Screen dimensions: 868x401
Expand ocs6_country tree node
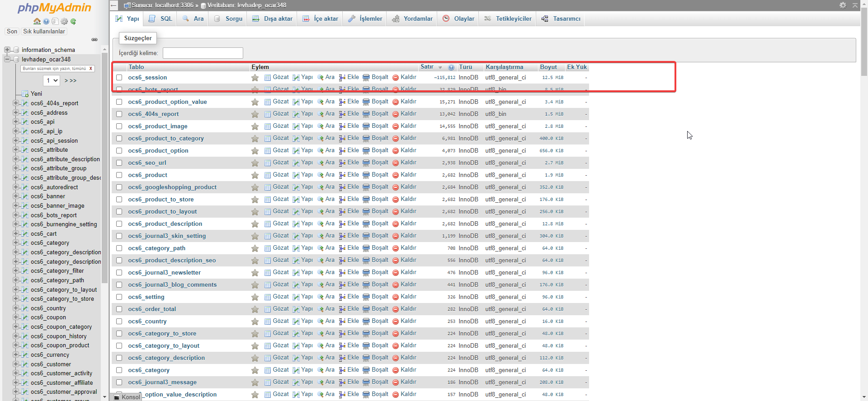[16, 308]
